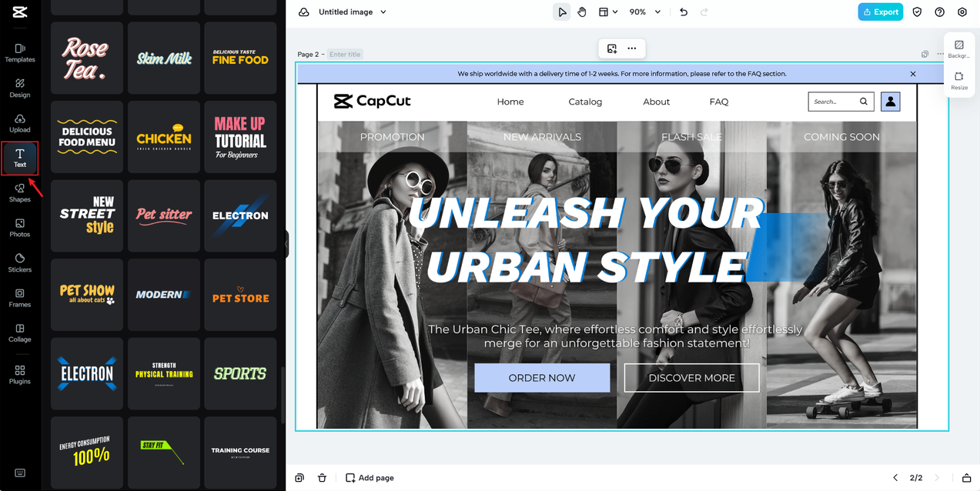
Task: Select the CHICKEN text template
Action: (163, 137)
